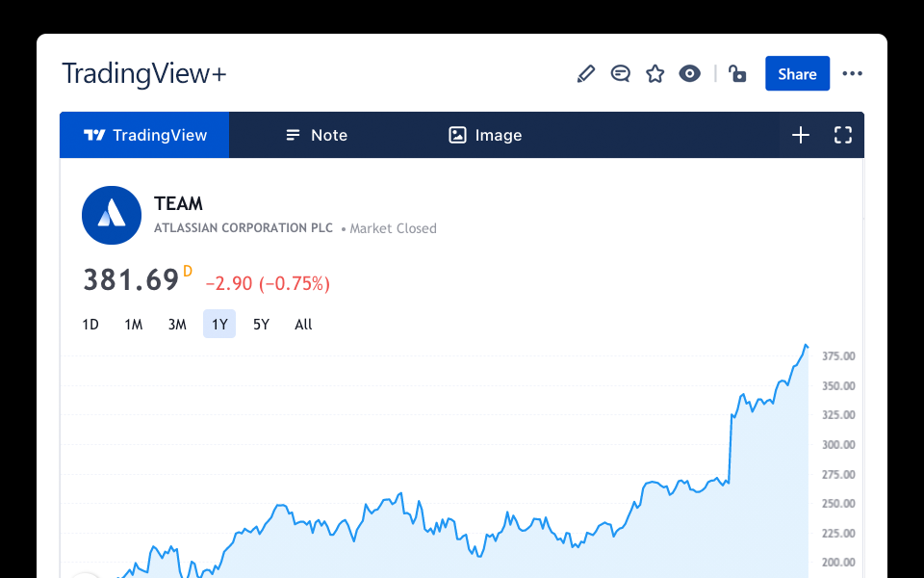The image size is (924, 578).
Task: Click the pencil edit icon
Action: (x=585, y=74)
